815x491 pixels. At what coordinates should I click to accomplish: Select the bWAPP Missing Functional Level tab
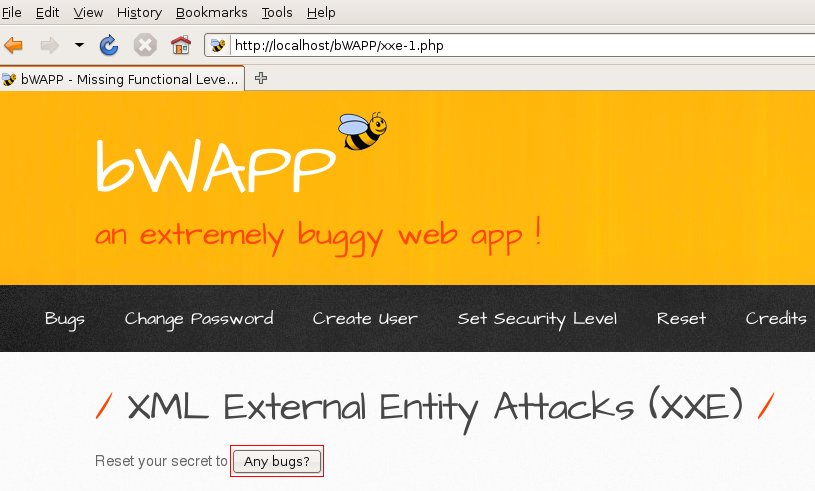point(122,79)
